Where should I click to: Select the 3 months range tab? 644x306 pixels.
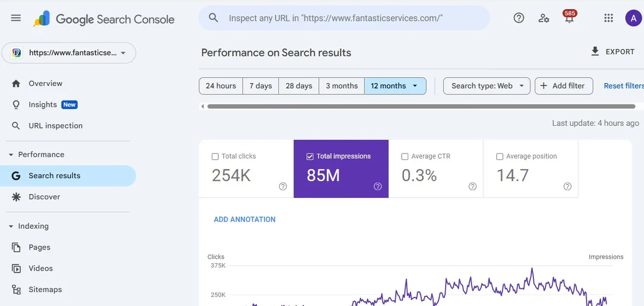coord(342,86)
